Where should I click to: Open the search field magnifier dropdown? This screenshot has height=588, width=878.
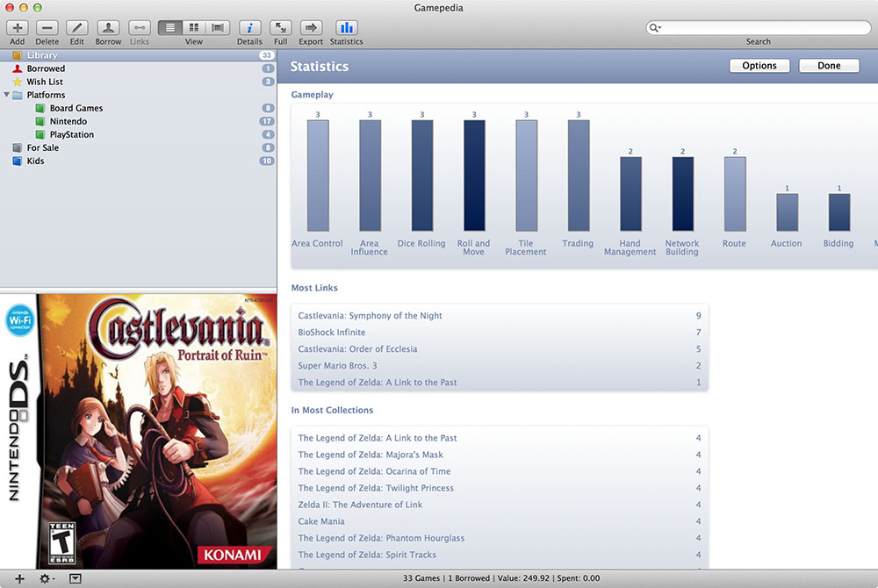tap(656, 28)
